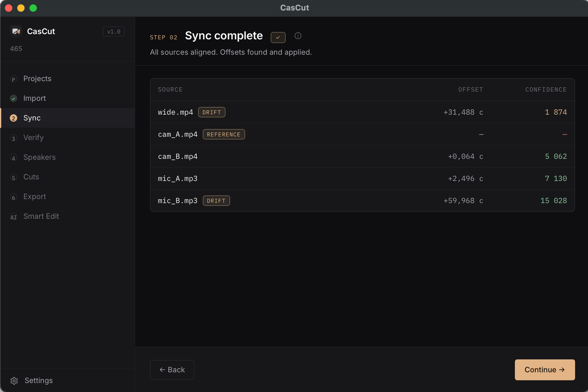Click the CasCut camera logo icon
588x392 pixels.
pos(16,31)
